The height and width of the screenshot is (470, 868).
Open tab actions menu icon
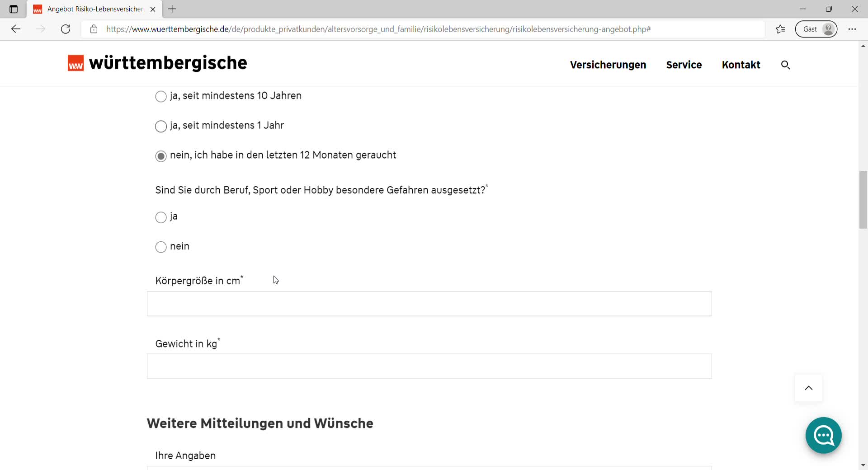[x=14, y=9]
